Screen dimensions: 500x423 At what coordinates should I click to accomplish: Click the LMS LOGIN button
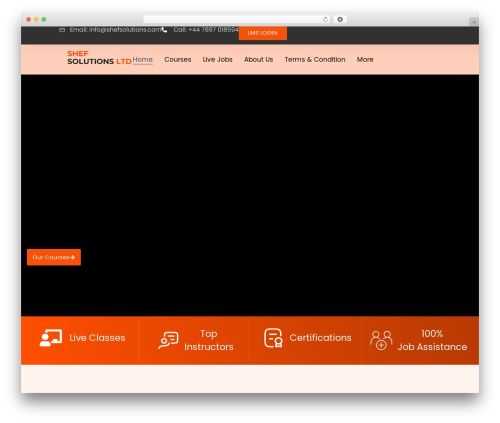pyautogui.click(x=263, y=33)
